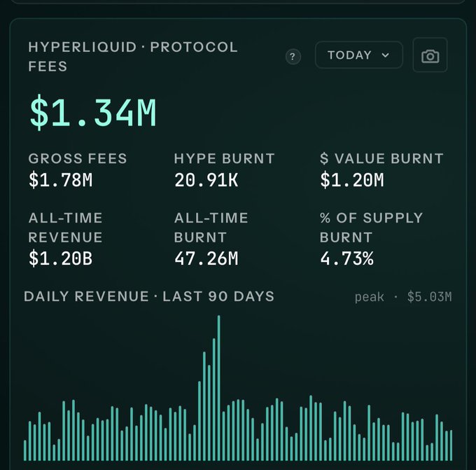Viewport: 476px width, 470px height.
Task: Click the camera screenshot icon
Action: click(x=430, y=55)
